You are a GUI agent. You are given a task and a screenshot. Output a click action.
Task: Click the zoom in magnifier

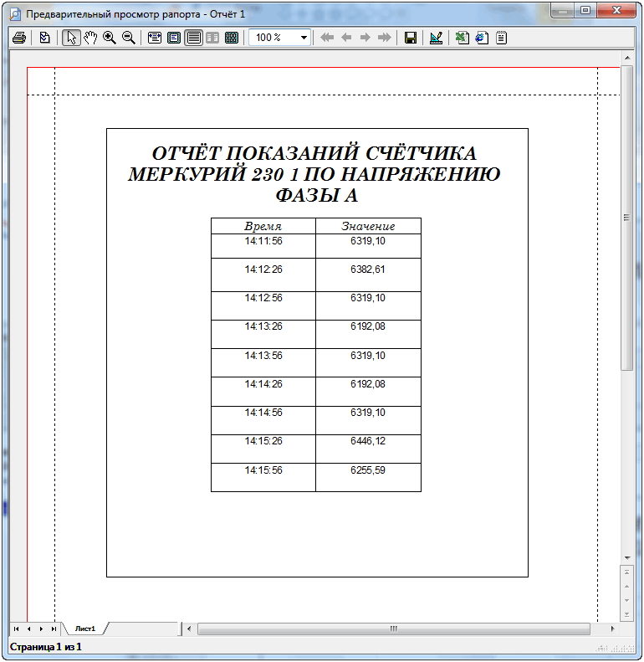(x=110, y=38)
